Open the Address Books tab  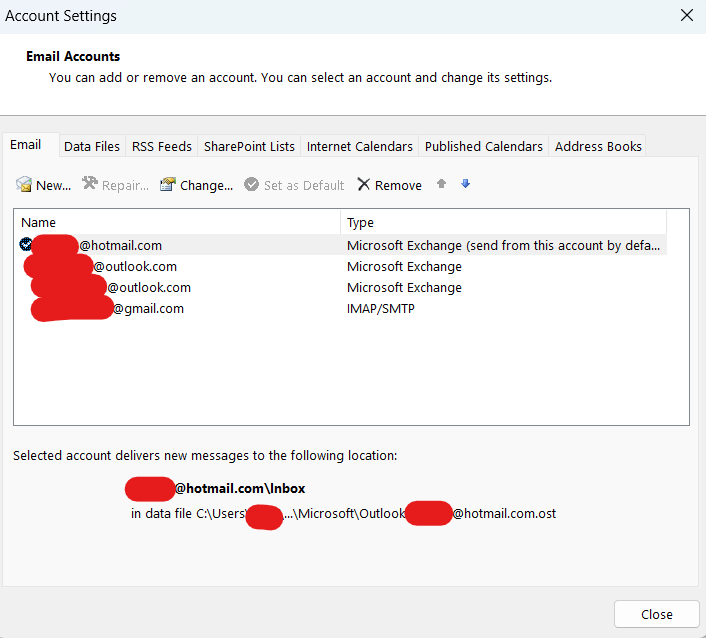(598, 146)
